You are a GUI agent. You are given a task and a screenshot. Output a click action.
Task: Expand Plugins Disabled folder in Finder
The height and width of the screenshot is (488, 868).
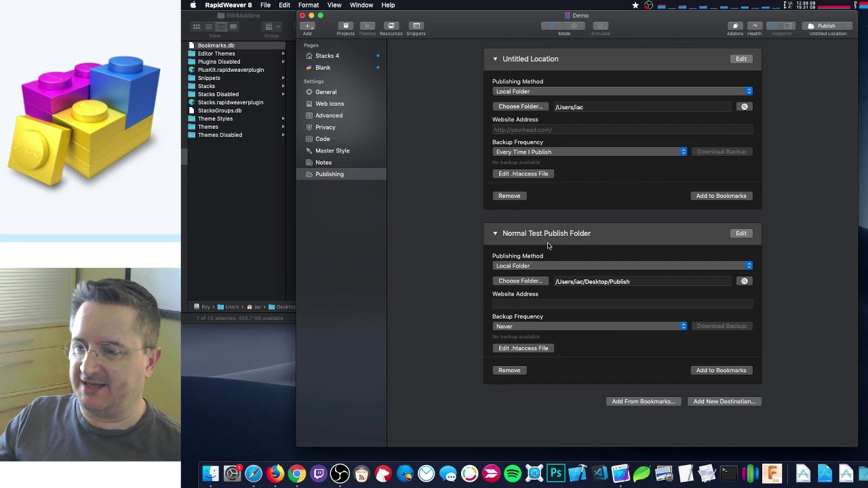(283, 62)
